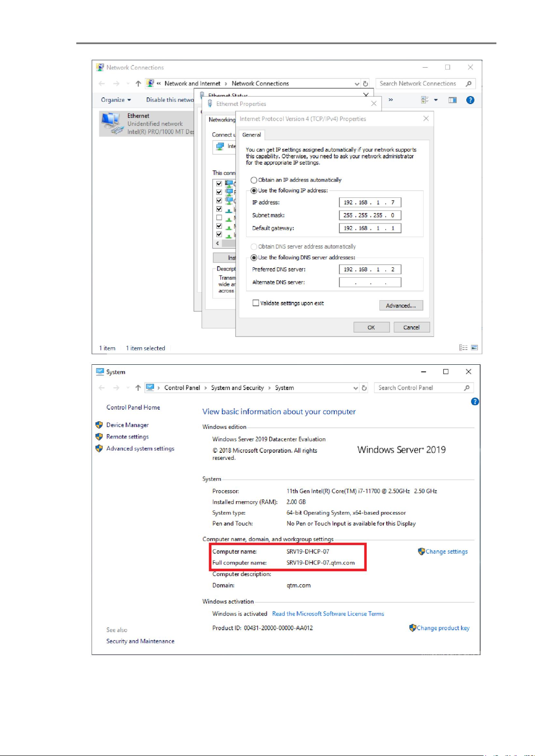
Task: Select the Networking tab in Ethernet Properties
Action: [222, 120]
